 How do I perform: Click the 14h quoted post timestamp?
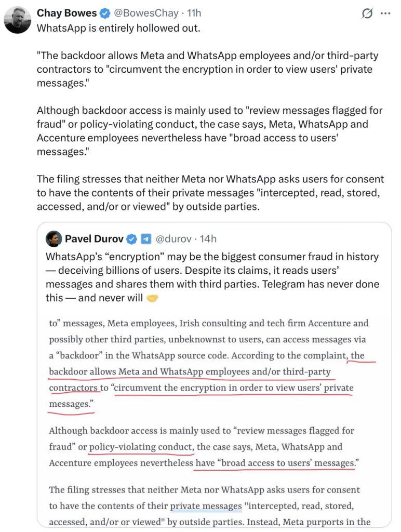tap(208, 239)
